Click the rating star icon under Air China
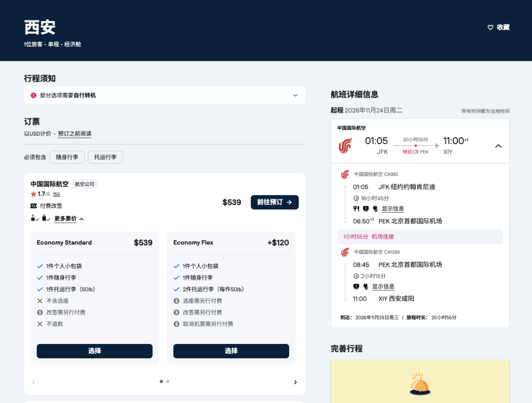The image size is (532, 403). 33,194
